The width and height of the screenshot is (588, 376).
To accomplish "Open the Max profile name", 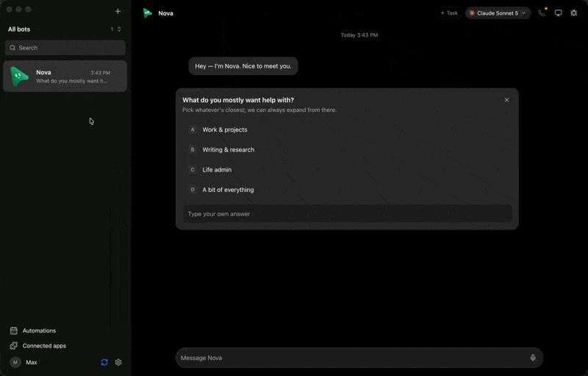I will 32,362.
